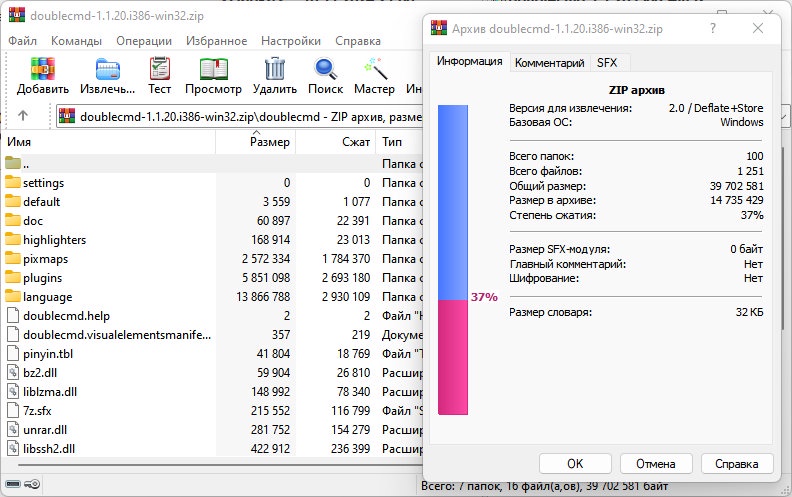Click the horizontal scrollbar under file list
The width and height of the screenshot is (792, 497).
pos(220,465)
